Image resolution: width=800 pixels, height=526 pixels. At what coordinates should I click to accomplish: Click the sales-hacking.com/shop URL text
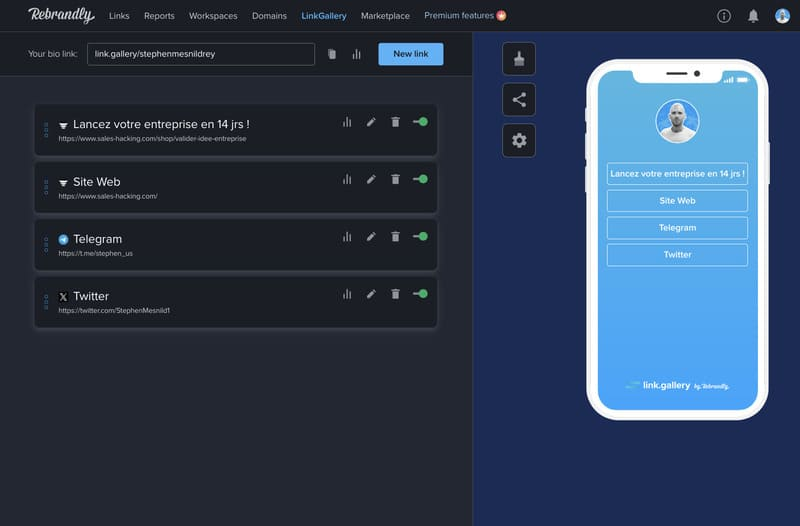pos(152,139)
